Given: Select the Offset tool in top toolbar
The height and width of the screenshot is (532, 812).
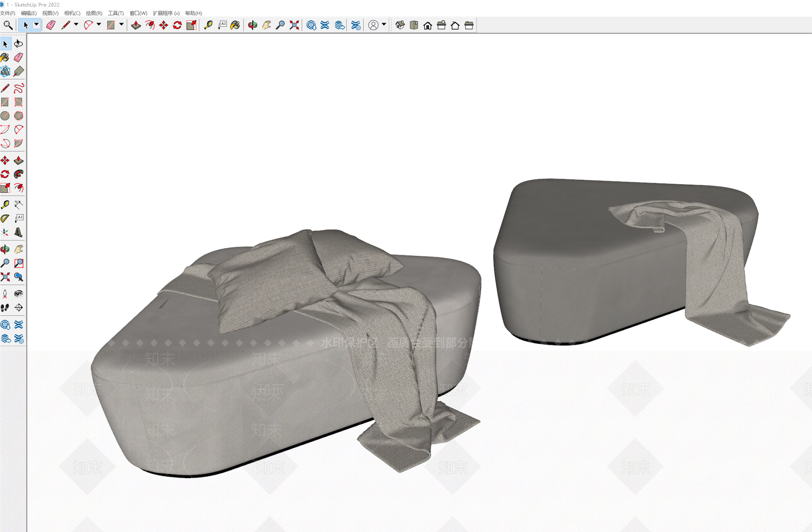Looking at the screenshot, I should click(x=150, y=25).
